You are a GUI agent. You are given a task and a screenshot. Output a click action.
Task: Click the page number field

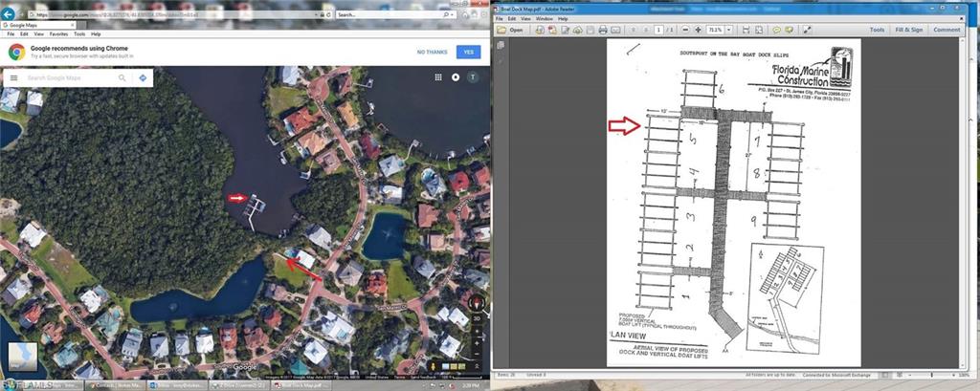pyautogui.click(x=658, y=30)
